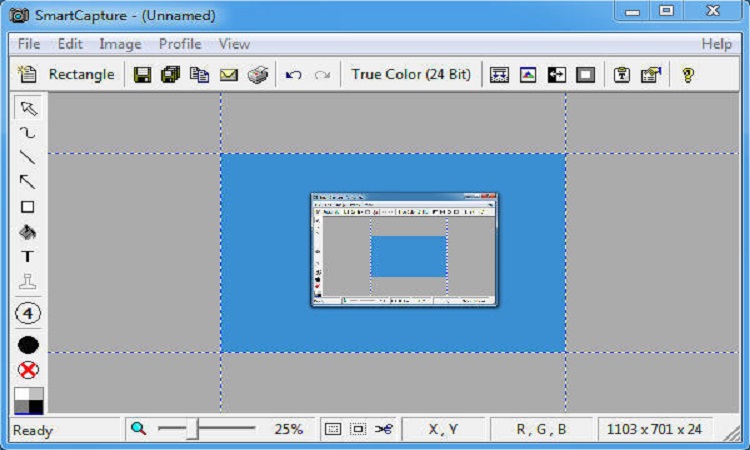Open the File menu
750x450 pixels.
29,44
